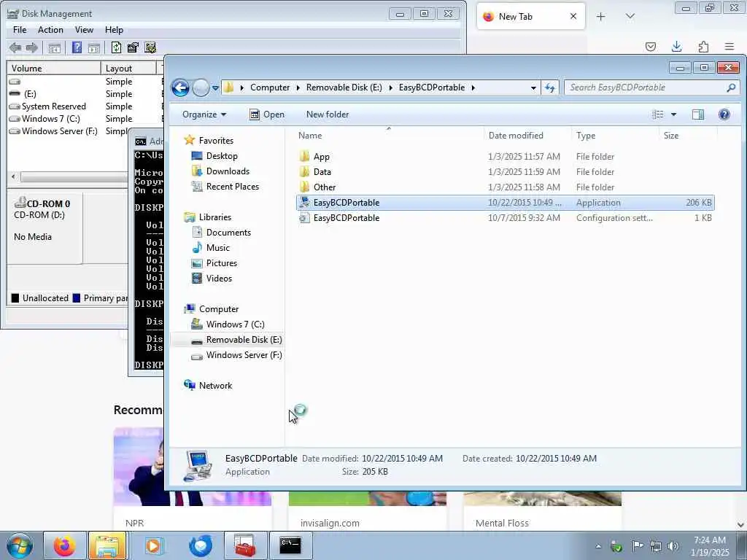Select the EasyBCDPortable application file
The image size is (747, 560).
[x=505, y=203]
